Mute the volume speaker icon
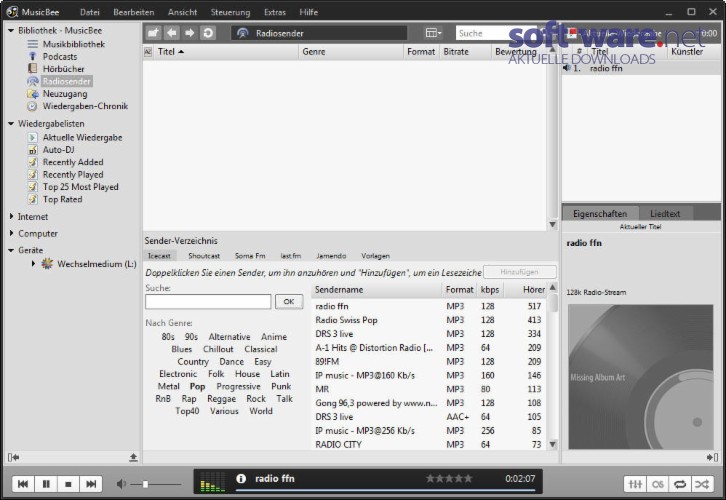This screenshot has height=500, width=726. tap(121, 484)
